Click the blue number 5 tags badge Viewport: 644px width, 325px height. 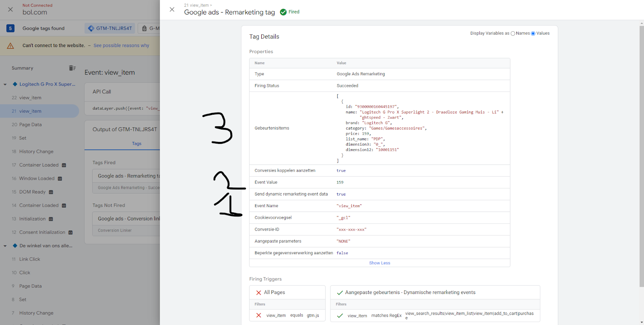(x=10, y=28)
